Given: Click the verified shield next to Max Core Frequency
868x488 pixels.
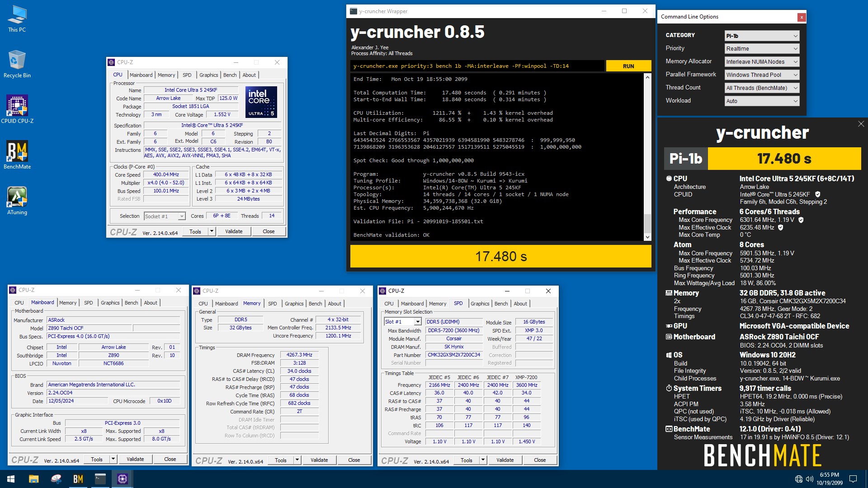Looking at the screenshot, I should click(x=801, y=220).
